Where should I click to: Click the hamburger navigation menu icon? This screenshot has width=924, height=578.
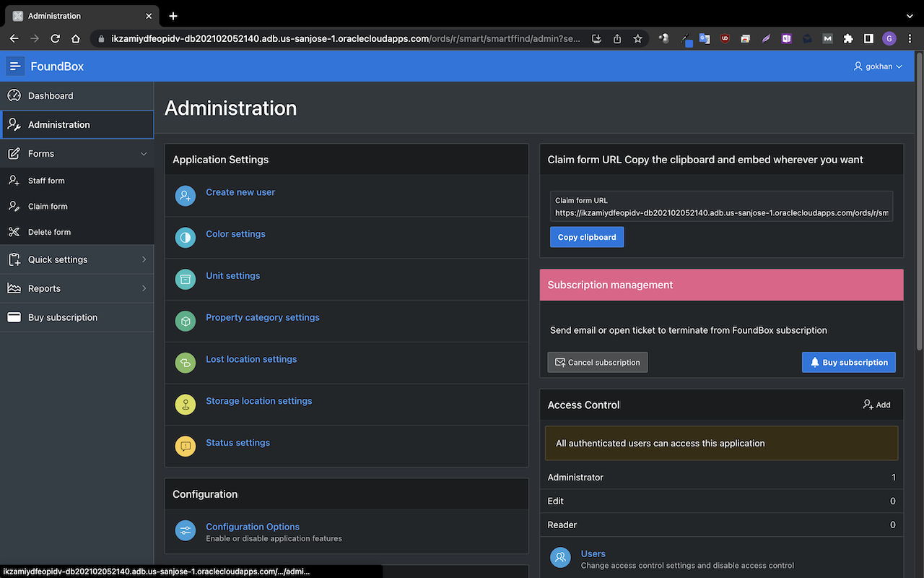(x=15, y=66)
